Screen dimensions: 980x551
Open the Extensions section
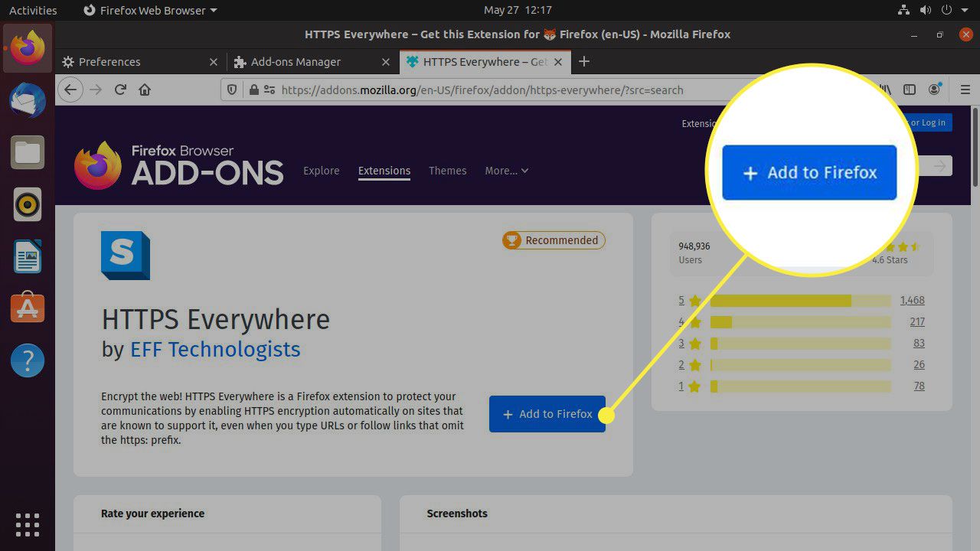tap(384, 171)
